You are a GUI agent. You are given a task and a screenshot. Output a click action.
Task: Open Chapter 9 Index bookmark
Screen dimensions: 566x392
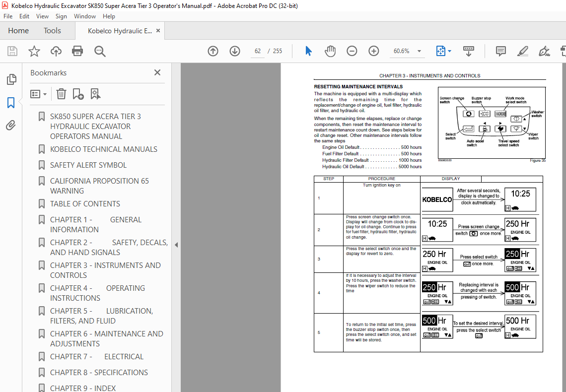(82, 388)
